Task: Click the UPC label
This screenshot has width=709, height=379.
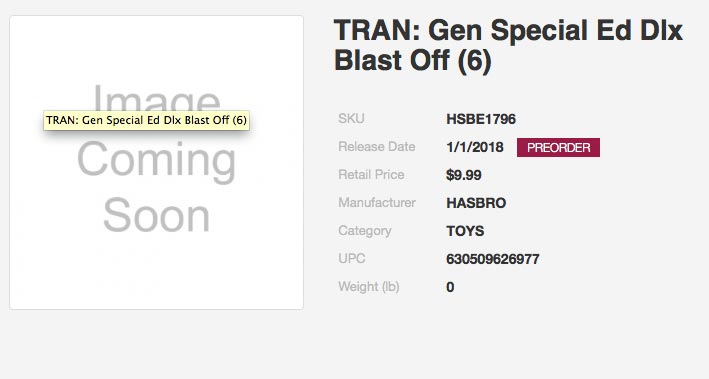Action: tap(351, 259)
